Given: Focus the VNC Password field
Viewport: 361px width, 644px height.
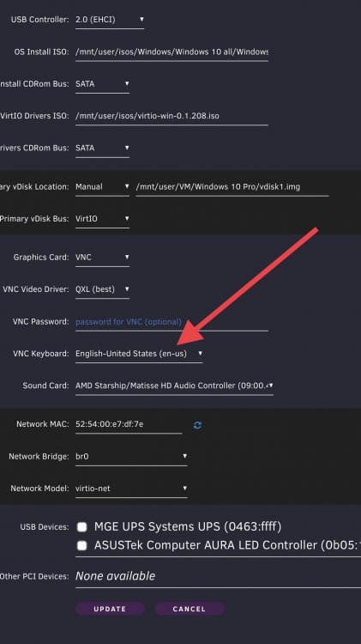Looking at the screenshot, I should click(171, 322).
